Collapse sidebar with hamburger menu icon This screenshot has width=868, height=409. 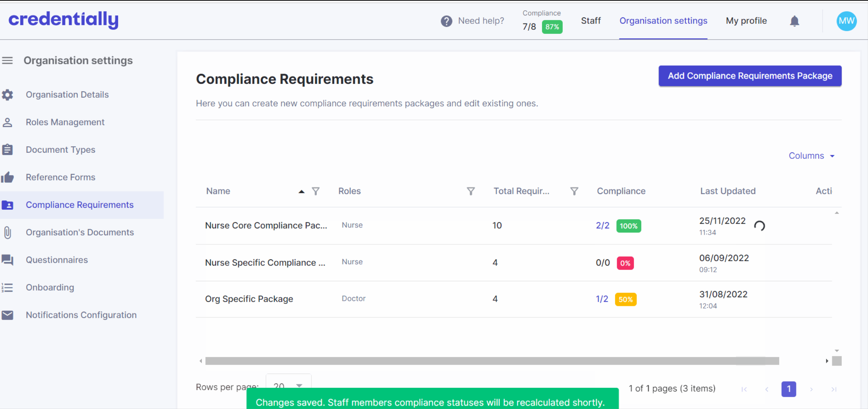click(7, 60)
